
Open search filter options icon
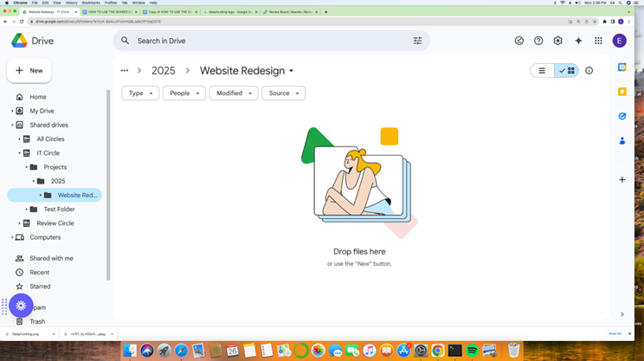[x=417, y=41]
